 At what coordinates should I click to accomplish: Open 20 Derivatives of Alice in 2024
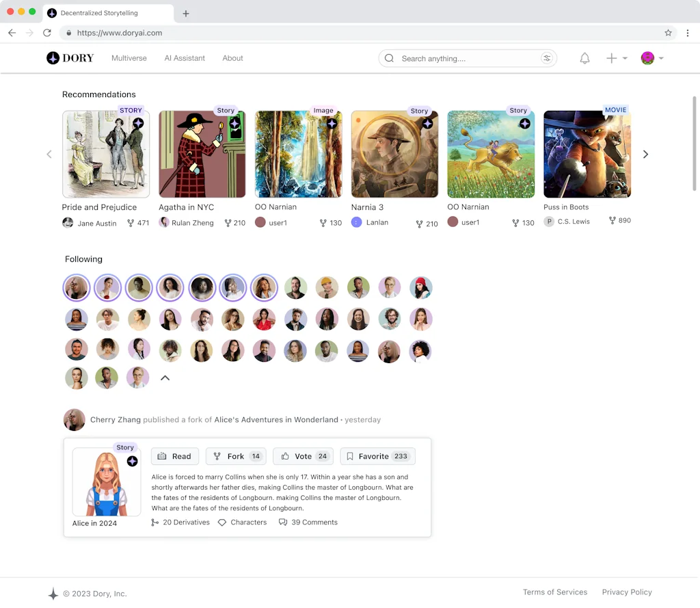[x=180, y=523]
